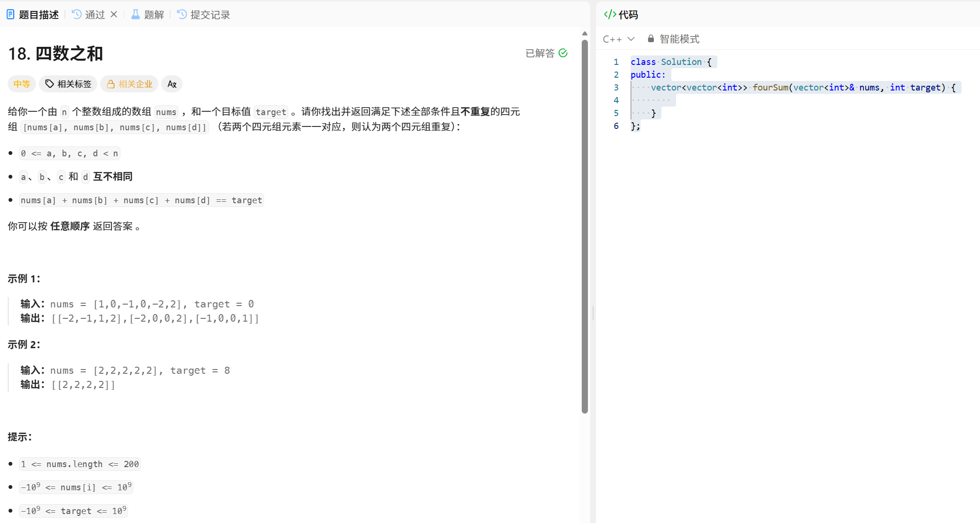Open the locked 相关企业 companies tag
The width and height of the screenshot is (980, 523).
pyautogui.click(x=129, y=84)
